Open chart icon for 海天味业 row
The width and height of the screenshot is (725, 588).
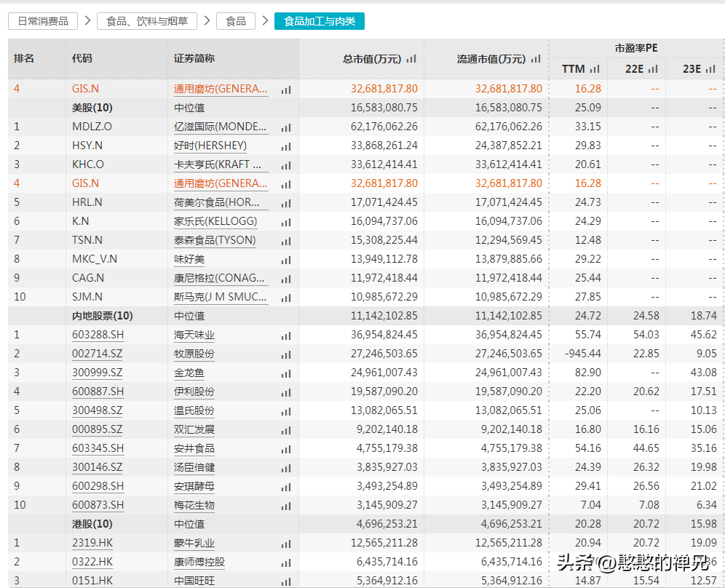point(286,336)
